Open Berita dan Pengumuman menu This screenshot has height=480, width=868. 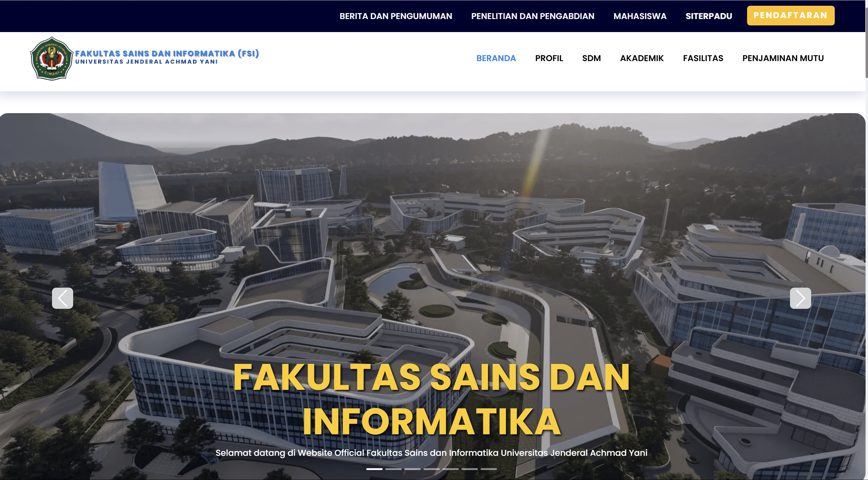(395, 16)
